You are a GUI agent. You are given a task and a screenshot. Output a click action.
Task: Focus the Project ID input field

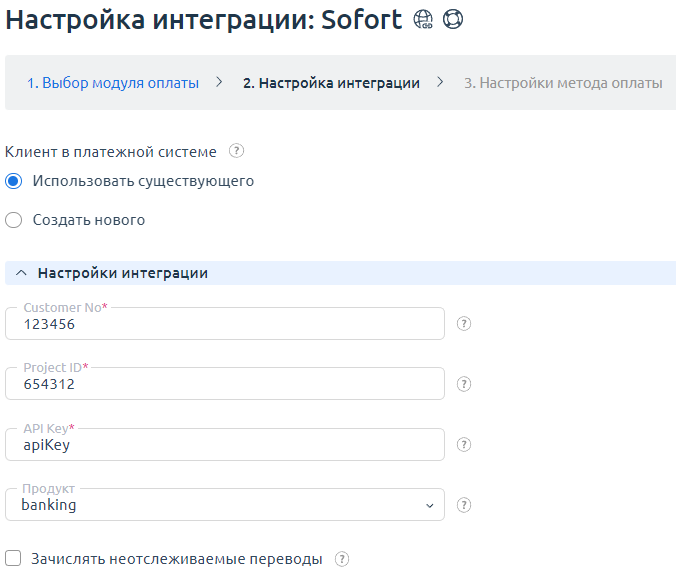pos(225,385)
